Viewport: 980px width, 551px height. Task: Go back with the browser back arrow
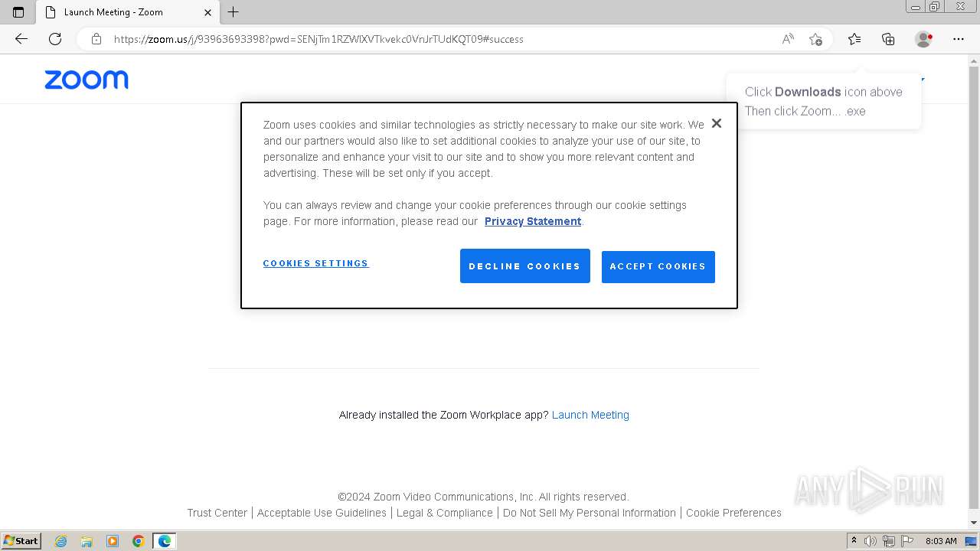pos(21,39)
